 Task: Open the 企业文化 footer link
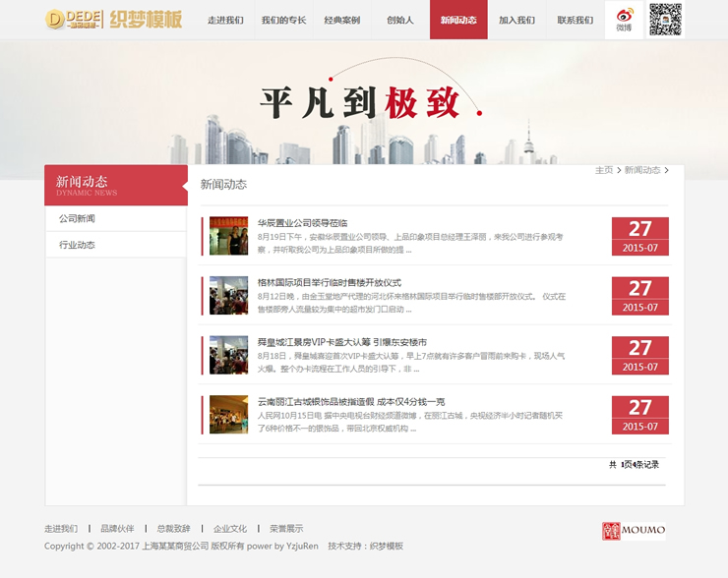point(230,529)
